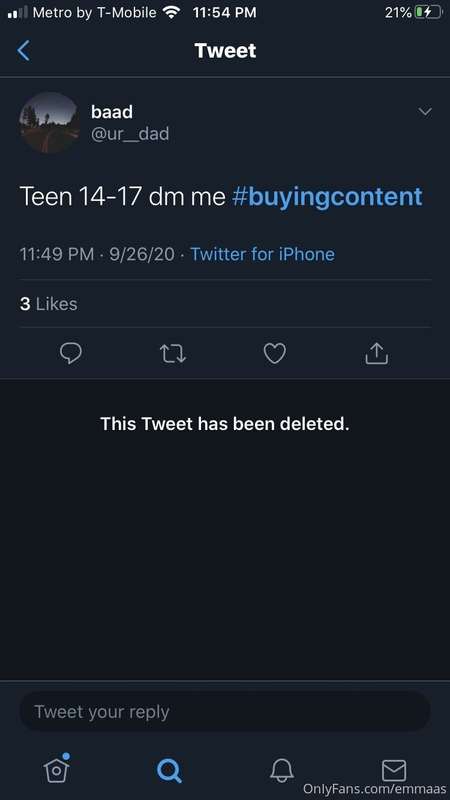Tap the battery indicator in status bar
Image resolution: width=450 pixels, height=800 pixels.
pos(428,13)
